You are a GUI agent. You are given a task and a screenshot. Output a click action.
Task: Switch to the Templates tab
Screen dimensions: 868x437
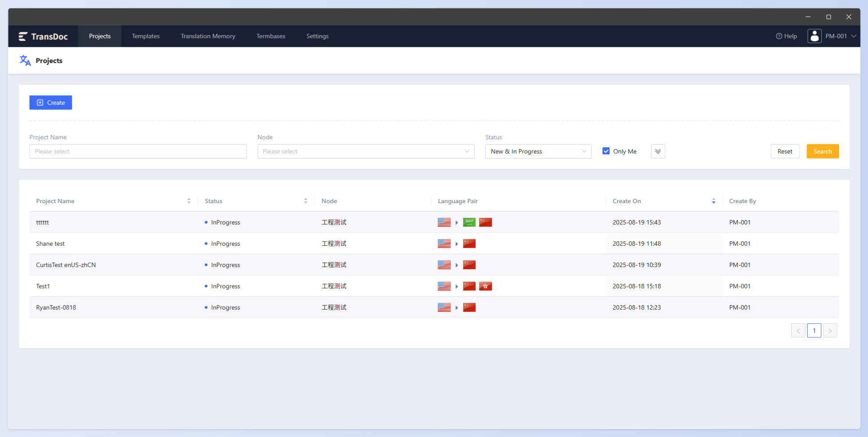point(146,36)
